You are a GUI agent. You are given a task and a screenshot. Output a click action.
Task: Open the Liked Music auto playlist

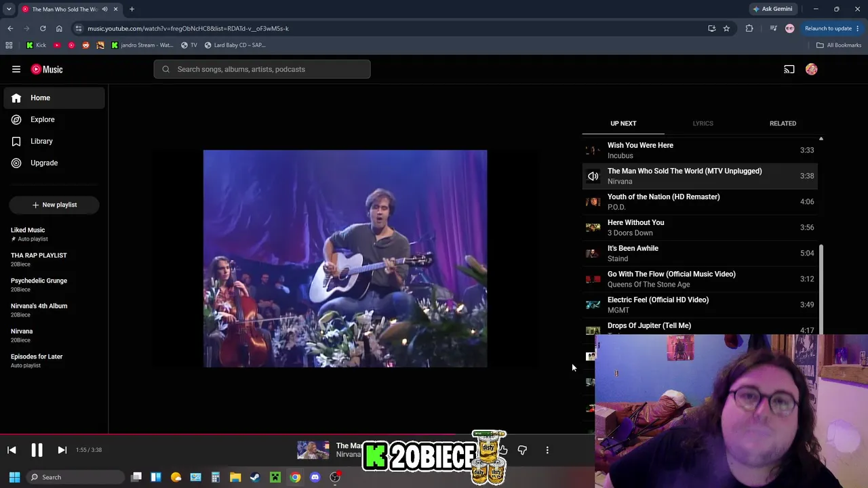coord(54,234)
